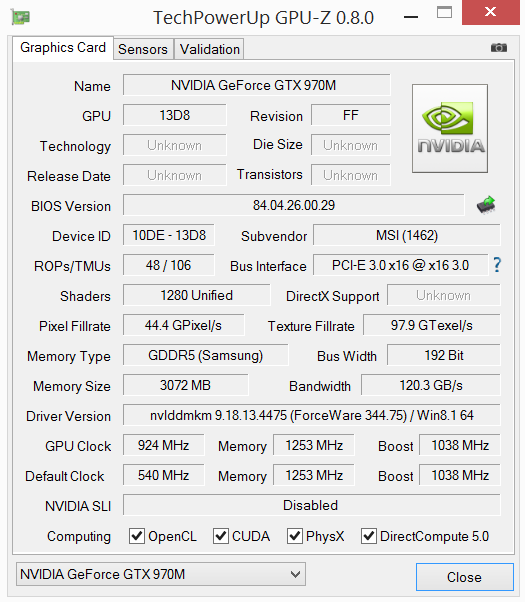Open the GPU selection dropdown arrow
Image resolution: width=525 pixels, height=602 pixels.
[x=295, y=574]
